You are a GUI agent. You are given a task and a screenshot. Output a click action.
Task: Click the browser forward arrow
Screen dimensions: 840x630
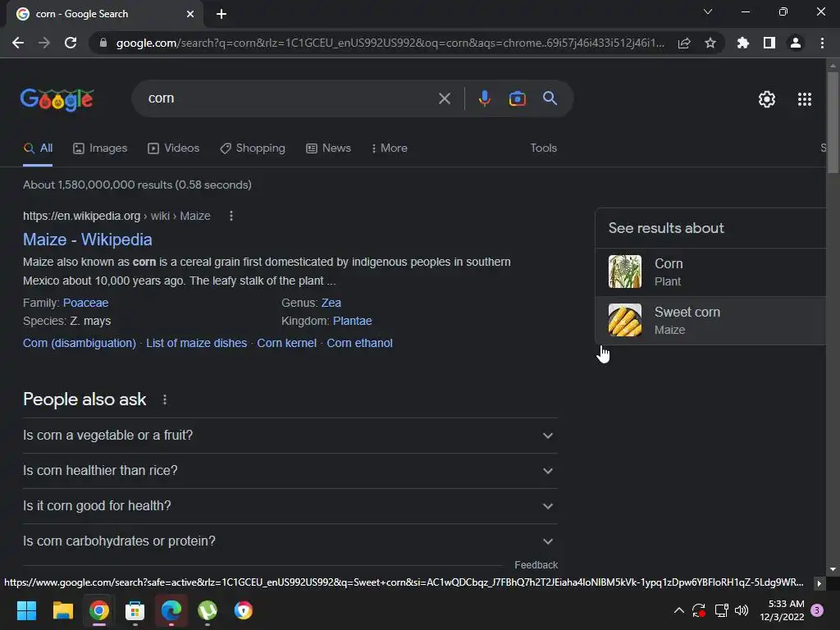coord(44,43)
